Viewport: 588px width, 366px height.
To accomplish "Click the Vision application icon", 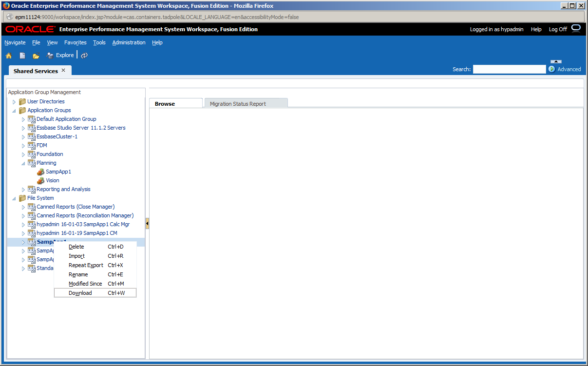I will point(41,180).
